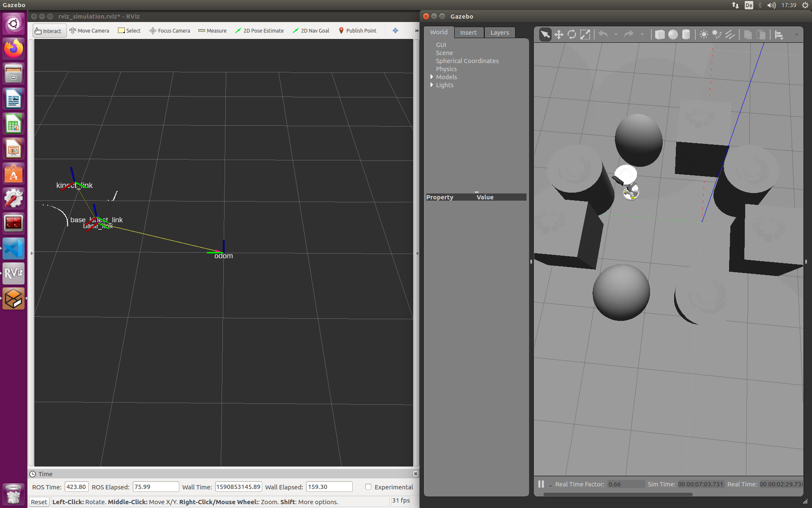This screenshot has width=812, height=508.
Task: Insert a cylinder shape in Gazebo
Action: click(x=686, y=34)
